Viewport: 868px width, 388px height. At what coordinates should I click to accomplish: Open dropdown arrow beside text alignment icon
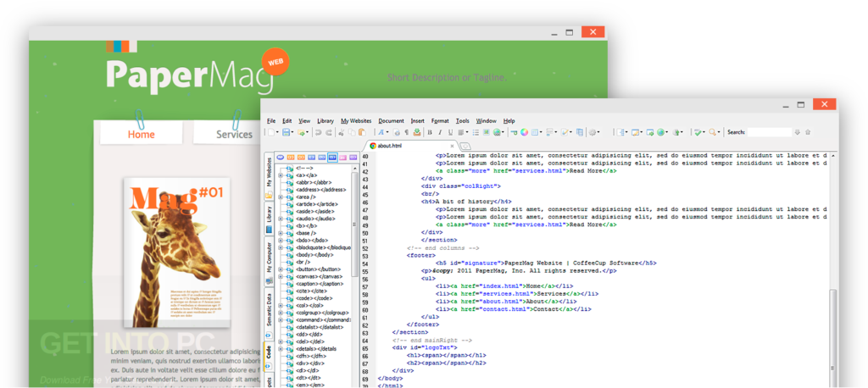tap(467, 132)
